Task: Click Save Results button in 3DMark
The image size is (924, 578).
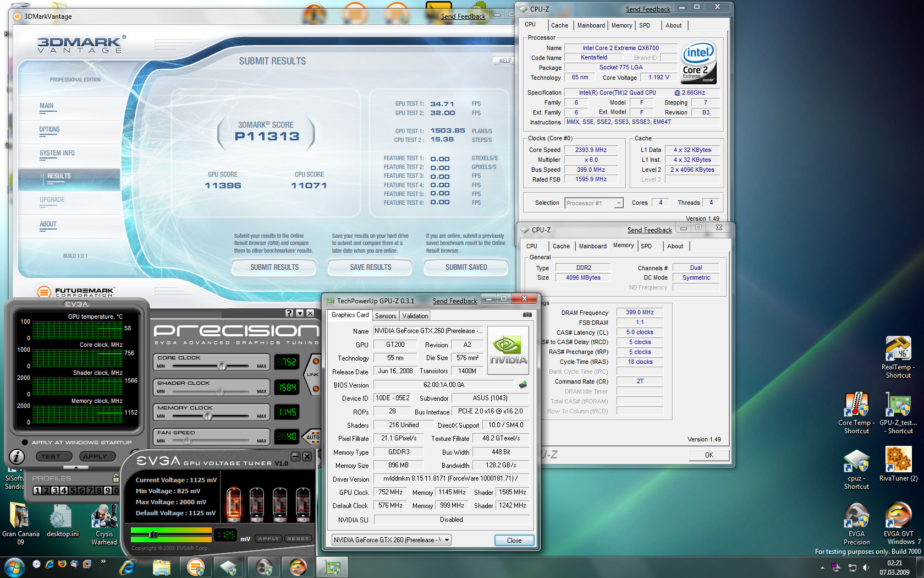Action: (371, 268)
